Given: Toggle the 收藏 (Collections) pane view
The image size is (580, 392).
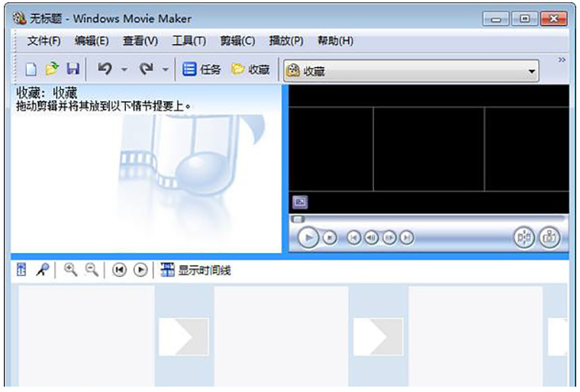Looking at the screenshot, I should point(250,69).
